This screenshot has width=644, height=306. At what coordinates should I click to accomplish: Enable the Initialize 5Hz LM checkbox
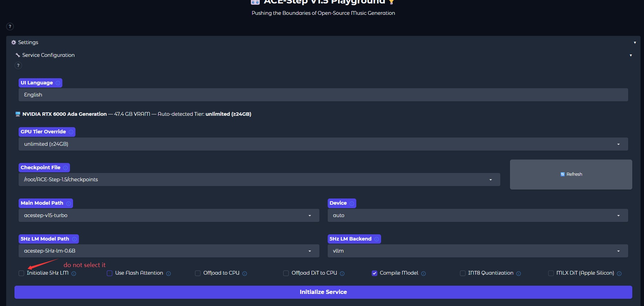tap(21, 273)
